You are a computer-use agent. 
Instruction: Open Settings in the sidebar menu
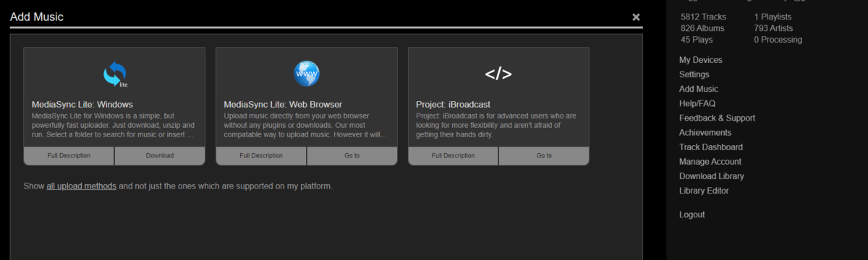point(694,74)
